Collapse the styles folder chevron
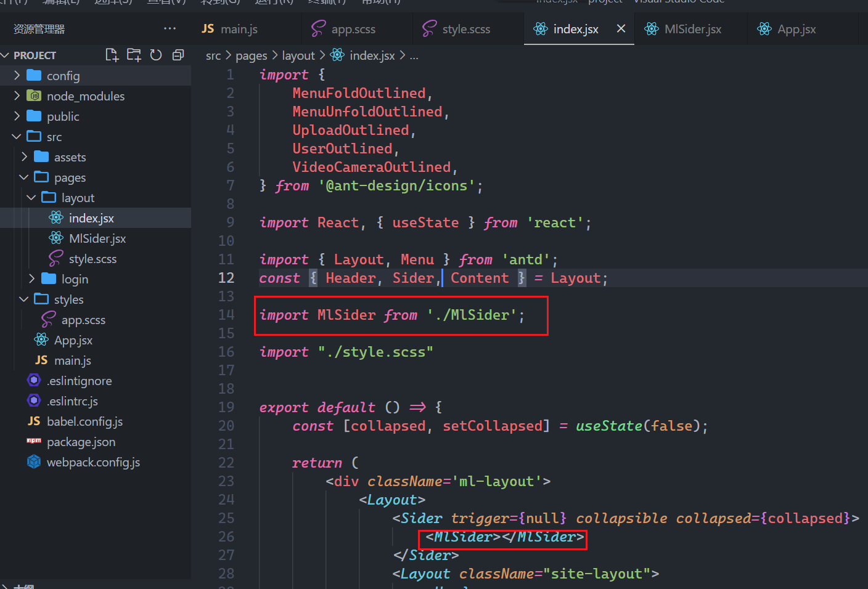868x589 pixels. (x=24, y=299)
